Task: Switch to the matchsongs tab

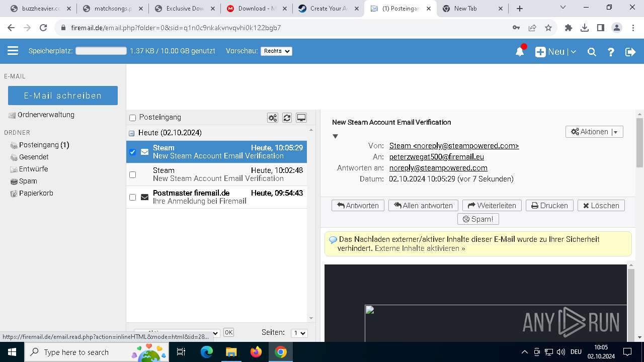Action: pyautogui.click(x=113, y=9)
